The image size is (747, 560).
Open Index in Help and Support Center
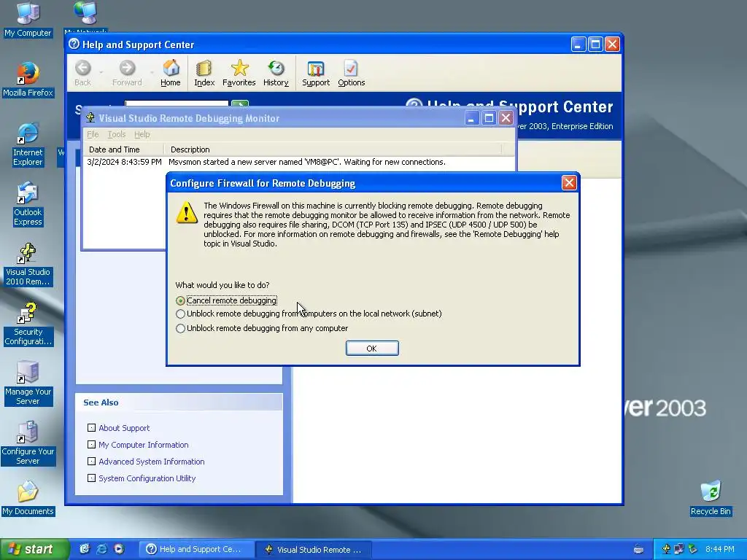click(204, 74)
